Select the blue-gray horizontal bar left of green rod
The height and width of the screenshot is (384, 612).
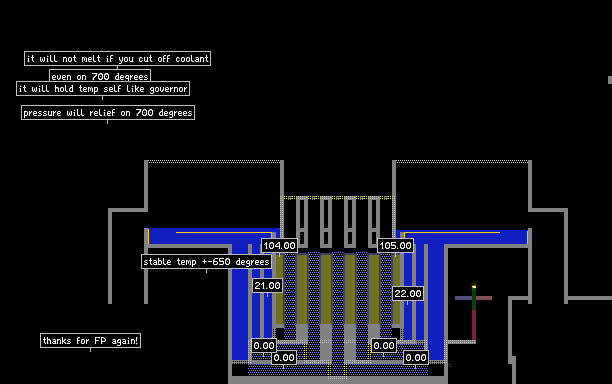[x=463, y=298]
